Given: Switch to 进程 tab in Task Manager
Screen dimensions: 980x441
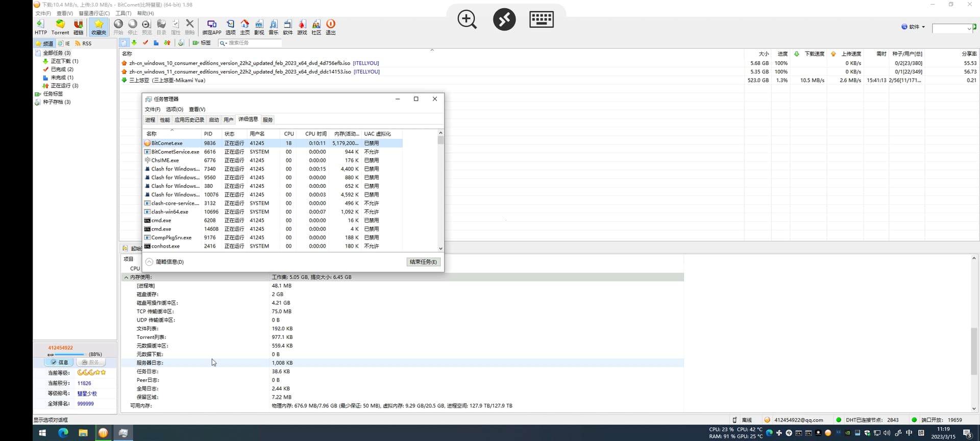Looking at the screenshot, I should [150, 120].
